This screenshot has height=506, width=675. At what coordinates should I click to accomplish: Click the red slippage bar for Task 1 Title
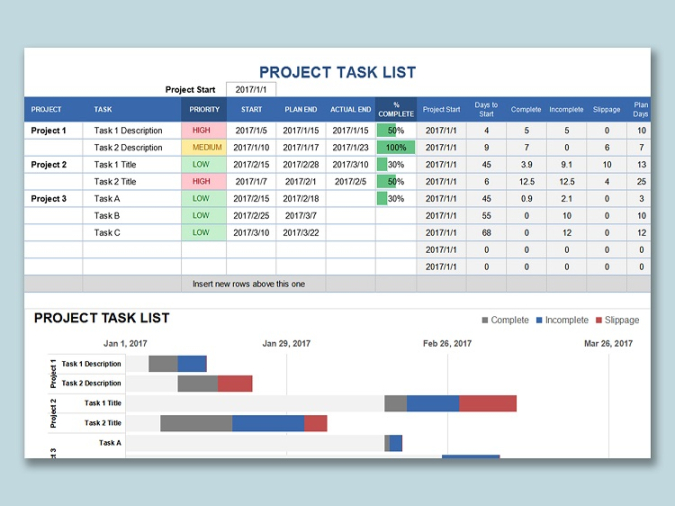coord(488,403)
